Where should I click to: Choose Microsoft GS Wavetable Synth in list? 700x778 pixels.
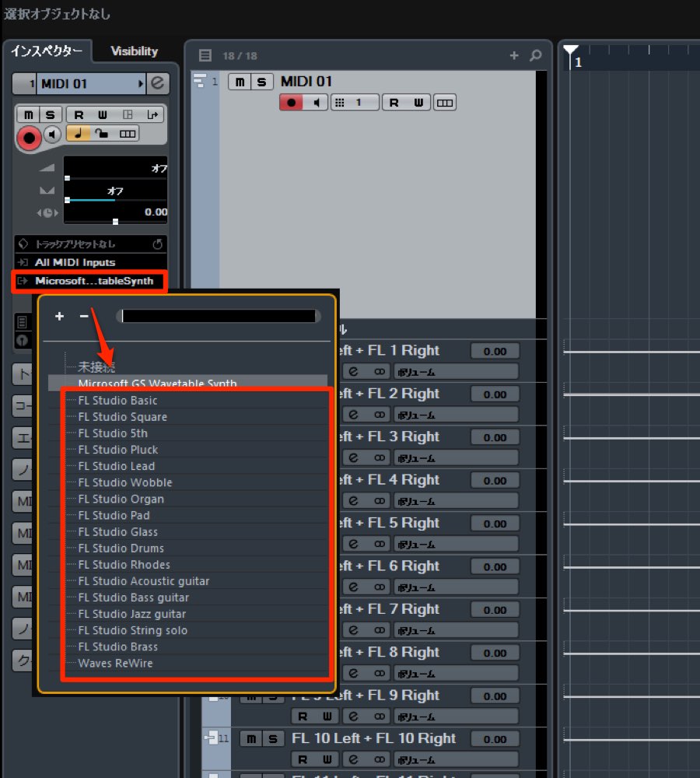pyautogui.click(x=187, y=383)
